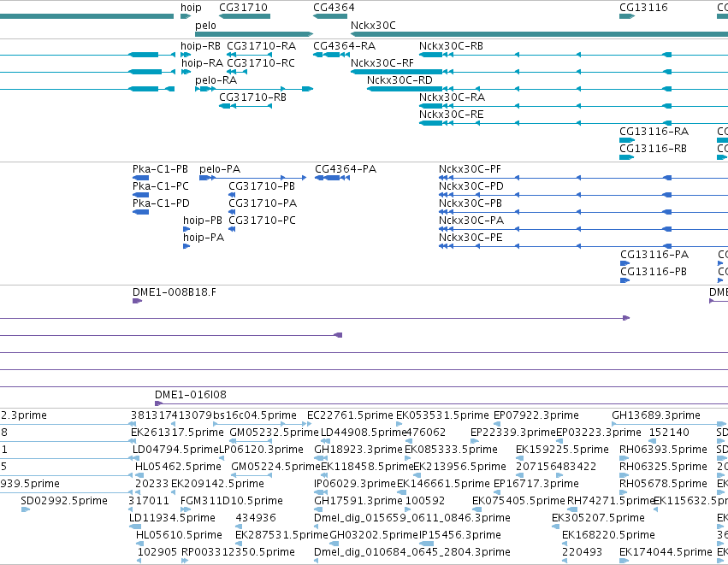Select the Nckx30C-RA transcript label
728x565 pixels.
click(453, 97)
